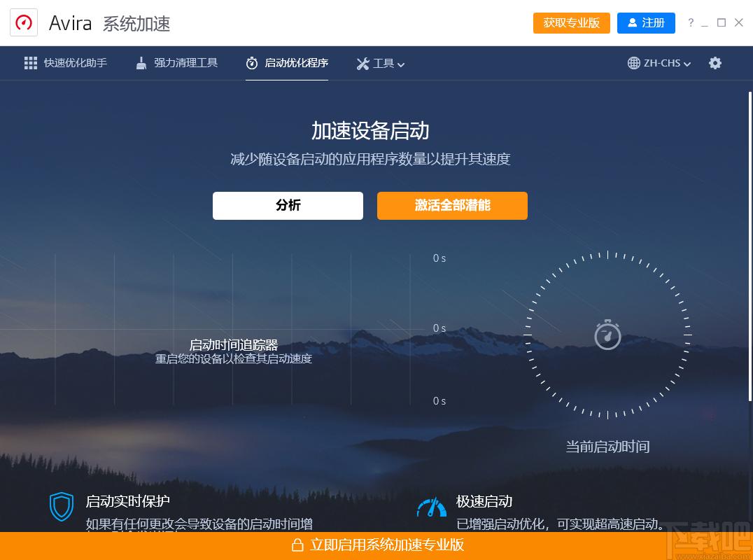Click 立即启用系统加速专业版 banner
The height and width of the screenshot is (560, 753).
click(376, 545)
